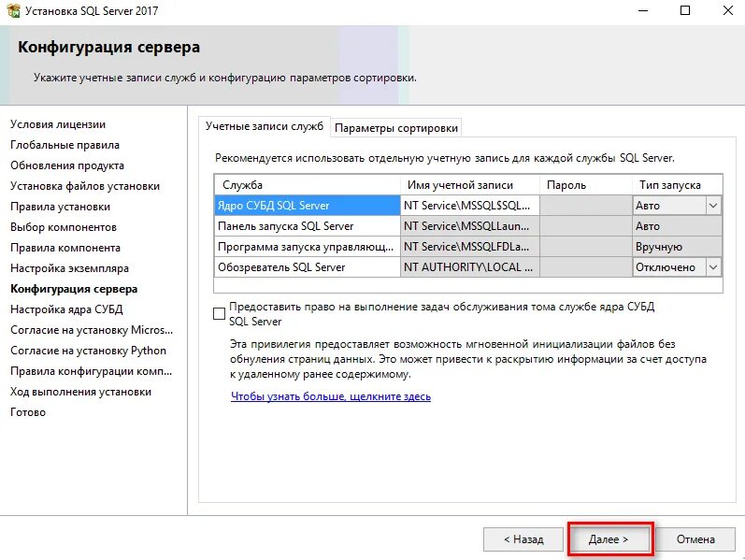Select Правила установки step in sidebar
The height and width of the screenshot is (560, 745).
pyautogui.click(x=60, y=207)
